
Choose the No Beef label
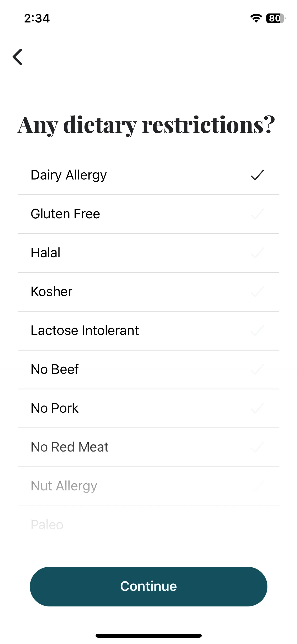(55, 369)
